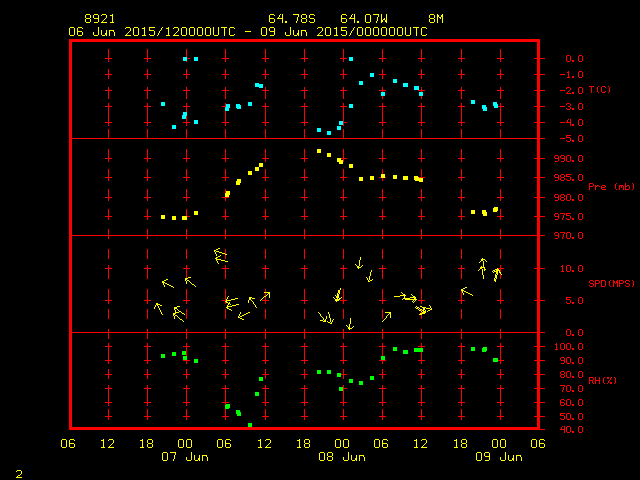This screenshot has width=640, height=480.
Task: Click the 990.0 pressure axis value
Action: click(569, 159)
